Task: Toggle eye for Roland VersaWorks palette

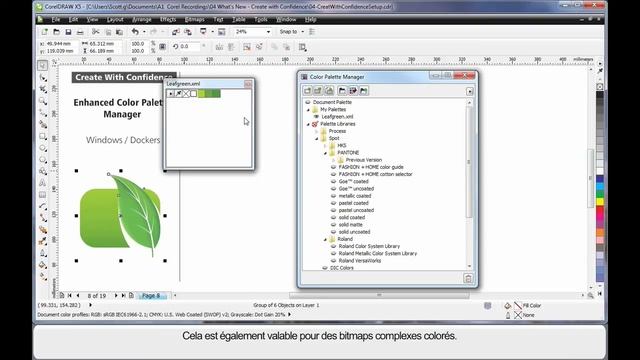Action: tap(333, 261)
